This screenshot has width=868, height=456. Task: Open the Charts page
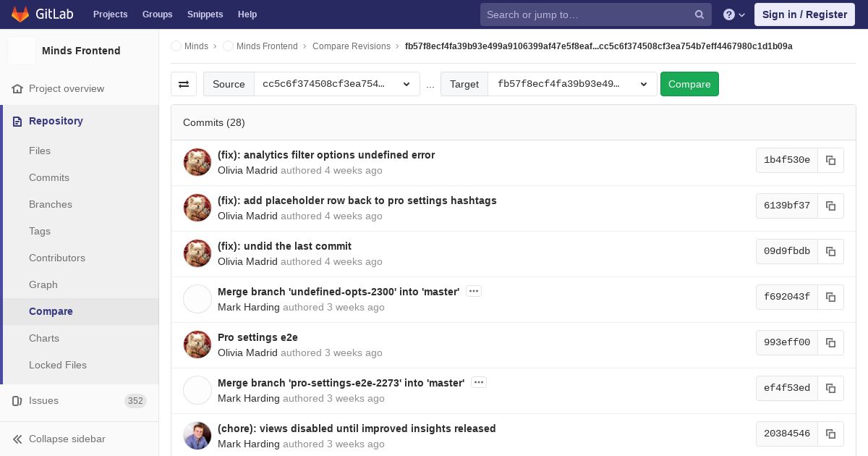(44, 338)
